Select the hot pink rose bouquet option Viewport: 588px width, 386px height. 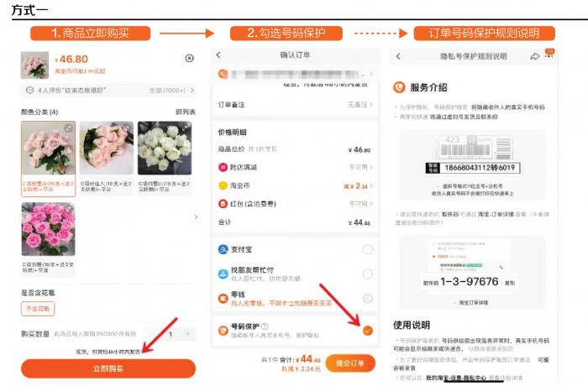coord(48,238)
